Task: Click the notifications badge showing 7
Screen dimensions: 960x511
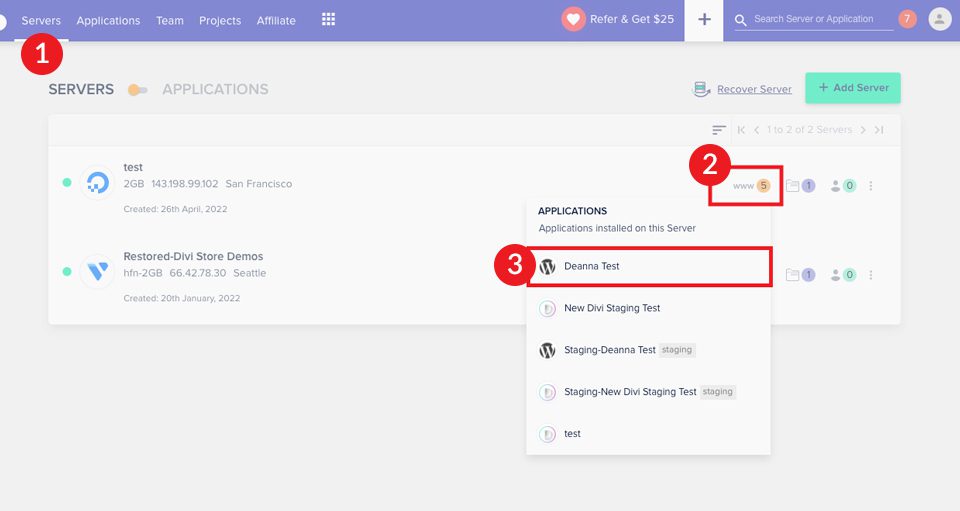Action: (x=907, y=19)
